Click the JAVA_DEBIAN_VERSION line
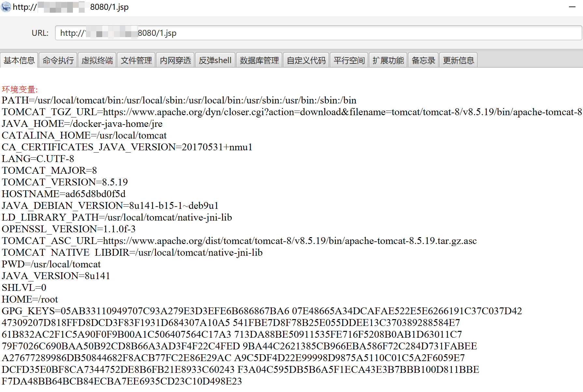The image size is (583, 392). (110, 206)
